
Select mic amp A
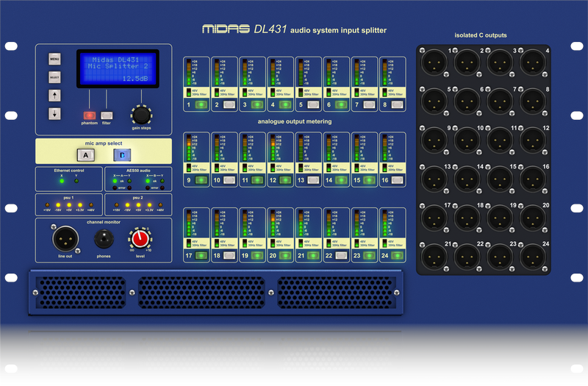pyautogui.click(x=85, y=155)
